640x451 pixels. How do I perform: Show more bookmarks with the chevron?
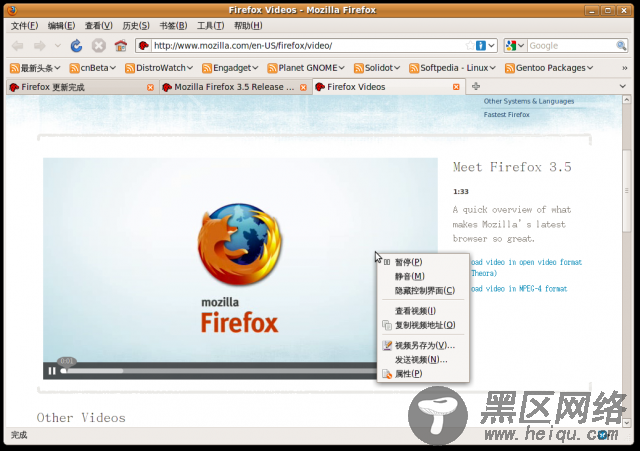(624, 68)
